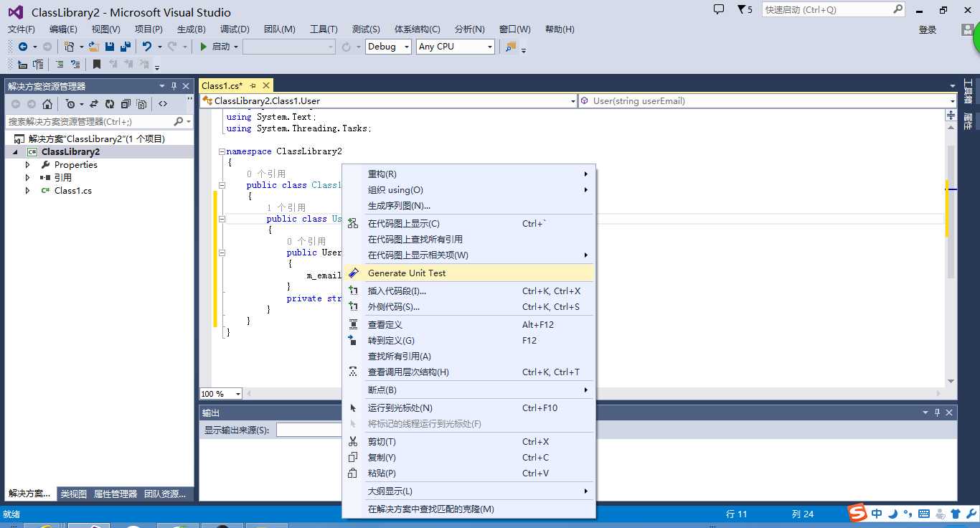
Task: Open the 启动 start options dropdown arrow
Action: [236, 47]
